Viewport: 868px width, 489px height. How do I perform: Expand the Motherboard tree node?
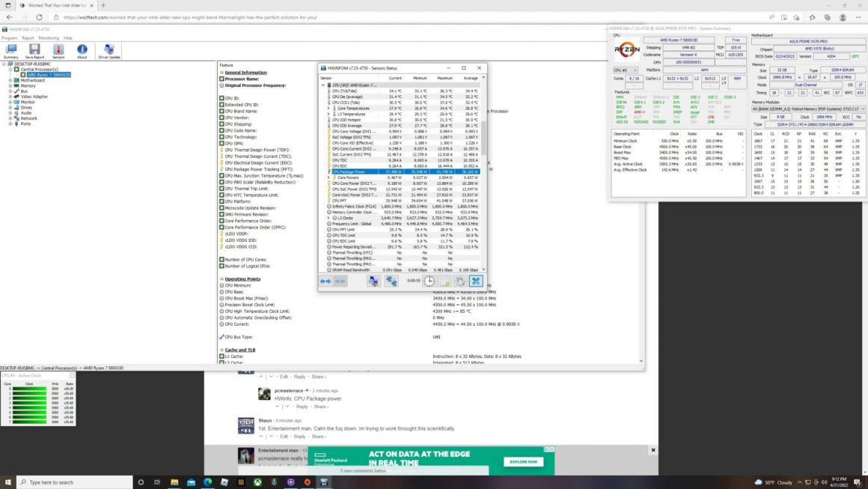coord(11,80)
